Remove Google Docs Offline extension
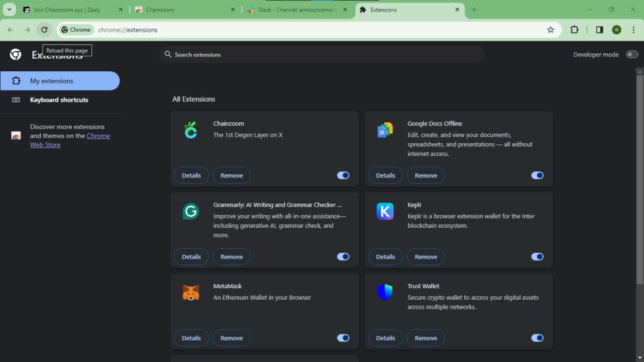The height and width of the screenshot is (362, 644). pos(426,175)
